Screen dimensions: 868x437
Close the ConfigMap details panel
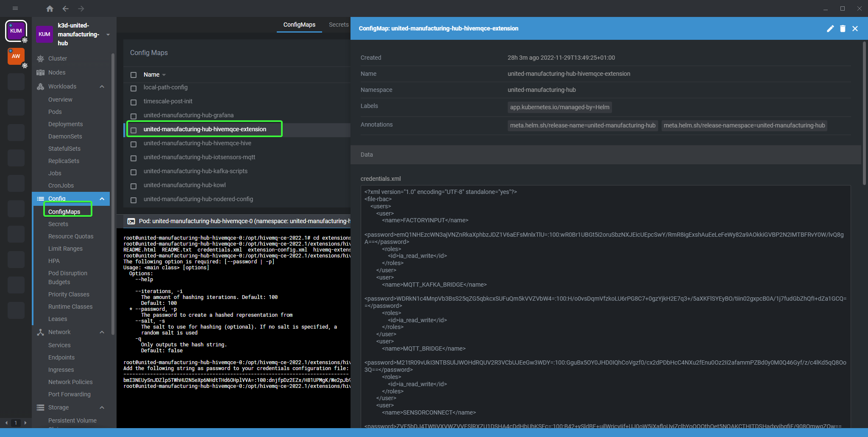[855, 28]
